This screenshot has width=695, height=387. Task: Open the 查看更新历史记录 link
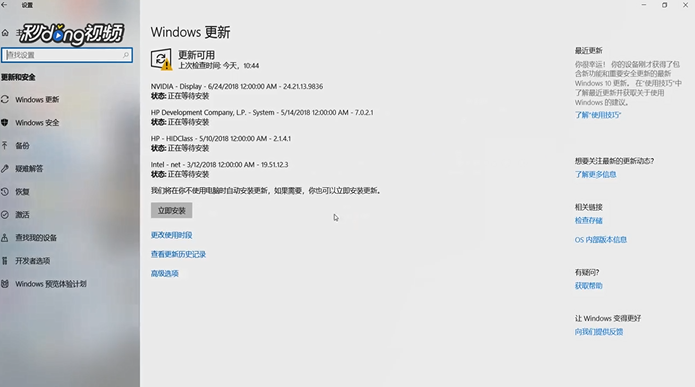pos(178,254)
